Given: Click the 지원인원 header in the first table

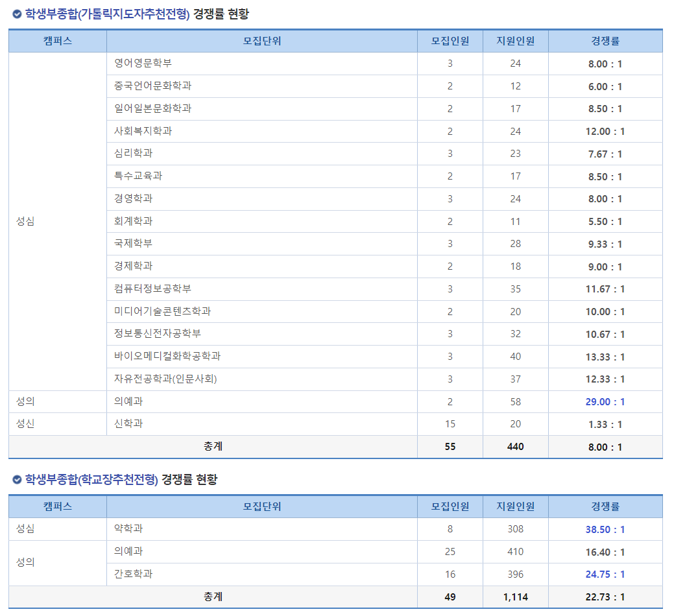Looking at the screenshot, I should (x=515, y=41).
